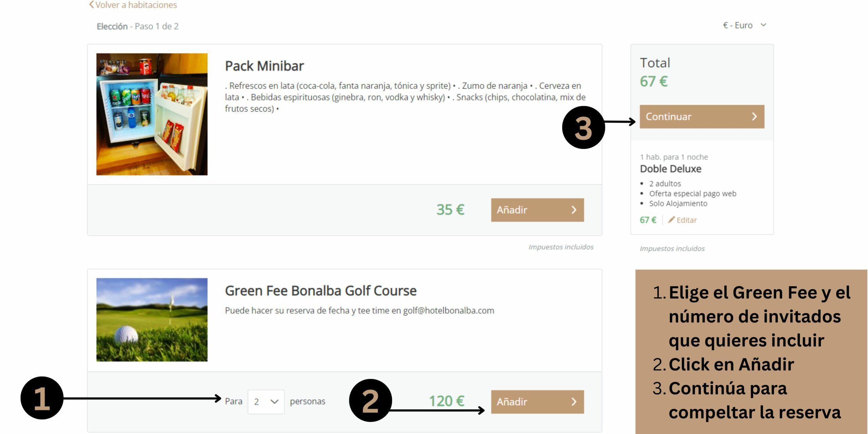Expand the number of personas dropdown
The image size is (868, 434).
click(266, 402)
